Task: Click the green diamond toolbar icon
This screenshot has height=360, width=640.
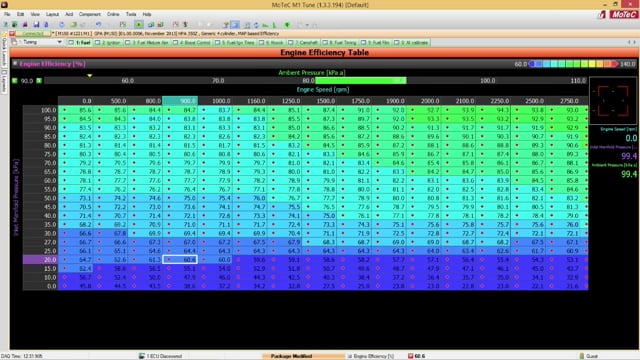Action: tap(287, 25)
